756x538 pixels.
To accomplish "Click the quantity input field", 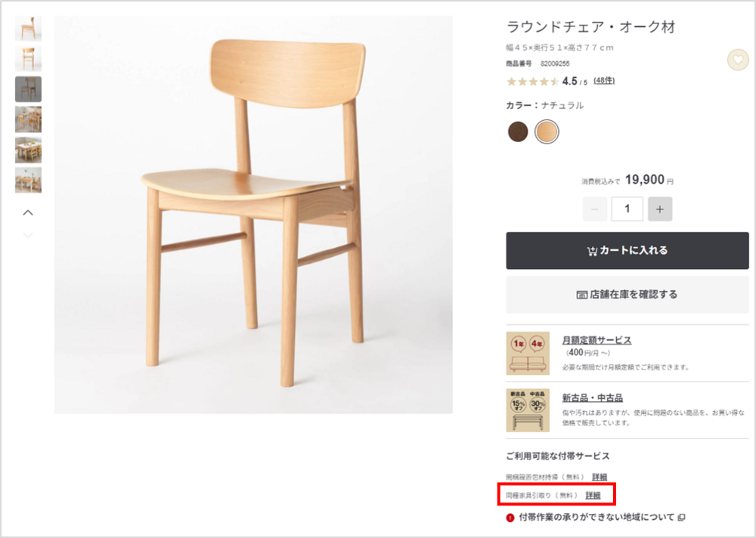I will [627, 209].
